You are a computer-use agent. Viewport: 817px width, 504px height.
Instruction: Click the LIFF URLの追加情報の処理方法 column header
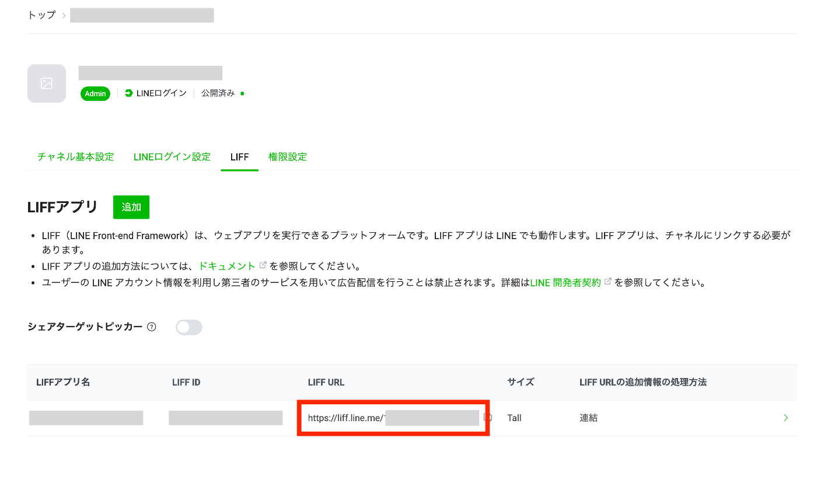pyautogui.click(x=643, y=383)
